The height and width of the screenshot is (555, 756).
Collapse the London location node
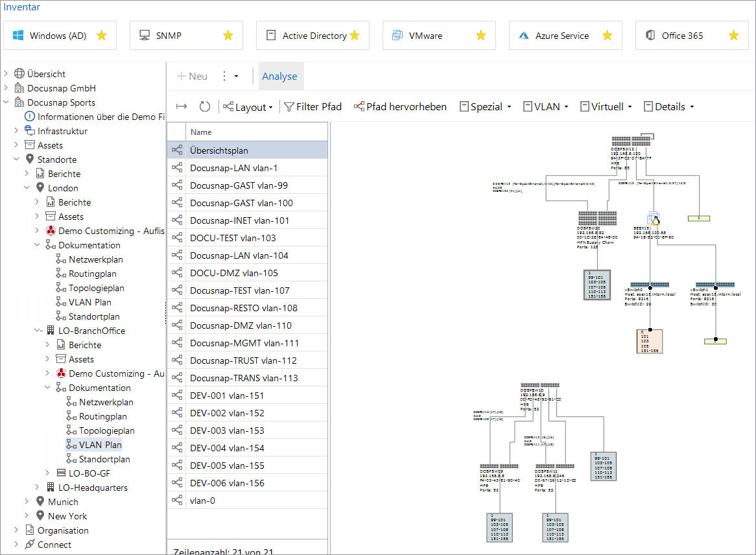tap(27, 187)
